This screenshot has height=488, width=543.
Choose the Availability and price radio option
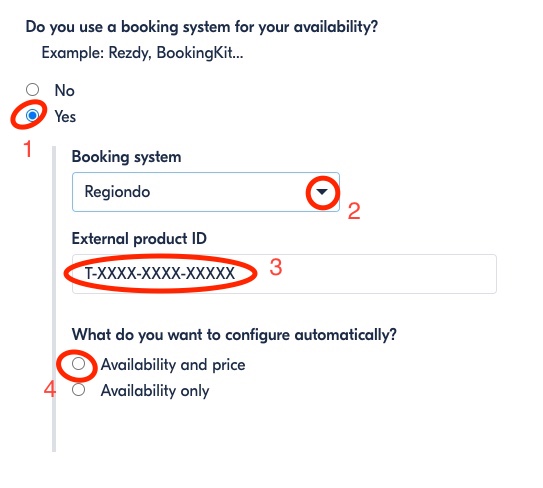click(x=79, y=364)
